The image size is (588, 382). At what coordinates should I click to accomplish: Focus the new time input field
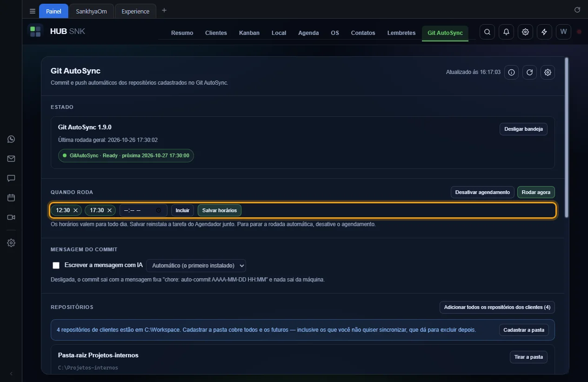pos(143,210)
